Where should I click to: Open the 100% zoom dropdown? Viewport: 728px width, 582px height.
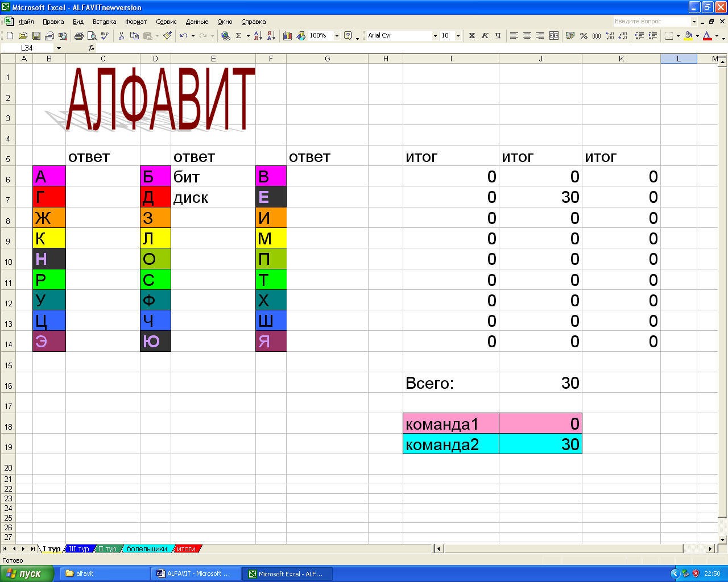coord(337,36)
